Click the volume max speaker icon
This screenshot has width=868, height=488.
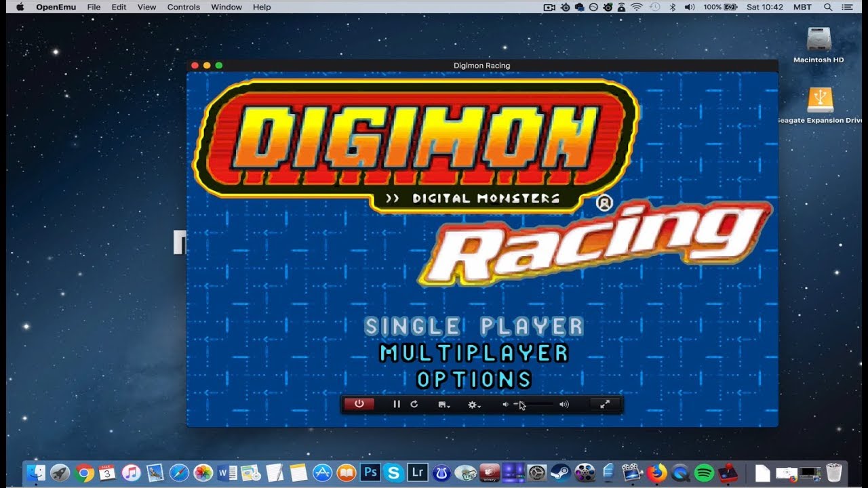(x=564, y=405)
